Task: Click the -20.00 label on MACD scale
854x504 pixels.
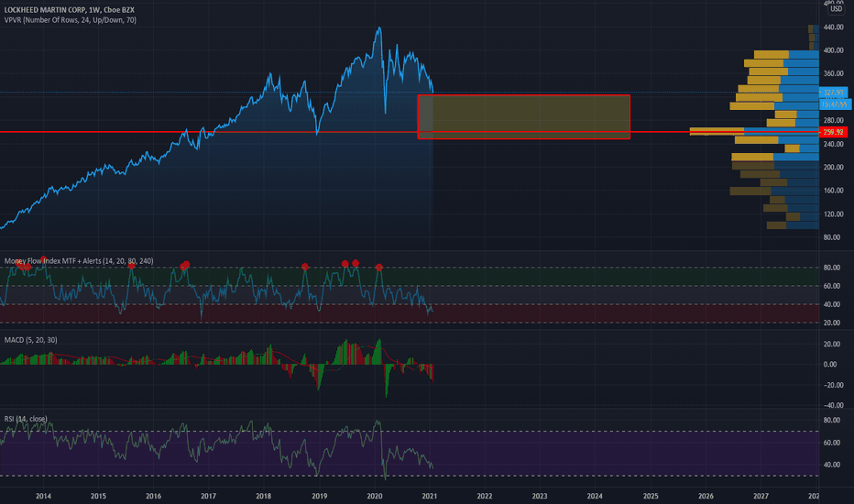Action: 832,385
